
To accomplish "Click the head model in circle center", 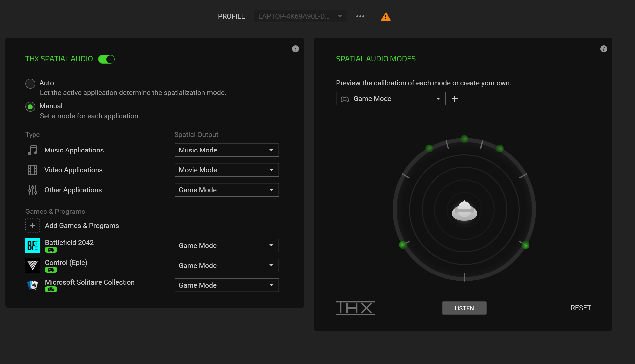I will (x=464, y=211).
